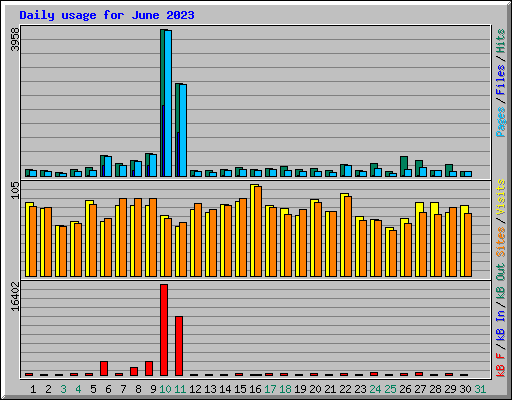Image resolution: width=512 pixels, height=400 pixels.
Task: Click the hits bar for day 11
Action: tap(177, 130)
